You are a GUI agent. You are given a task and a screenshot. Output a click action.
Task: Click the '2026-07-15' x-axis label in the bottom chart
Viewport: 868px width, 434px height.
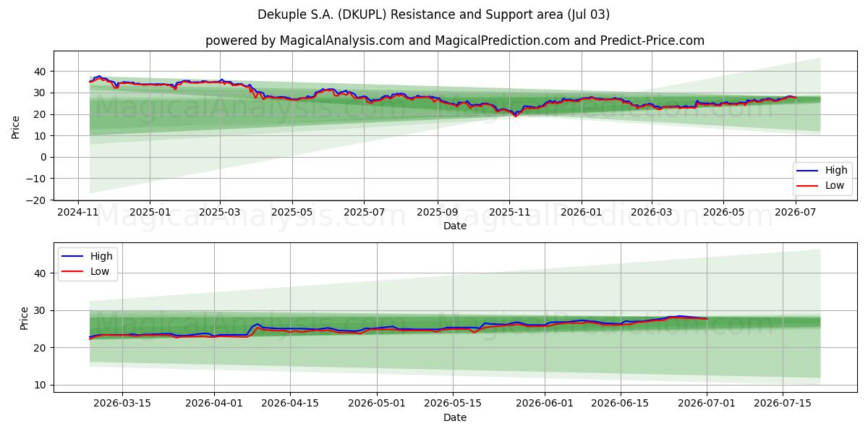click(x=783, y=404)
